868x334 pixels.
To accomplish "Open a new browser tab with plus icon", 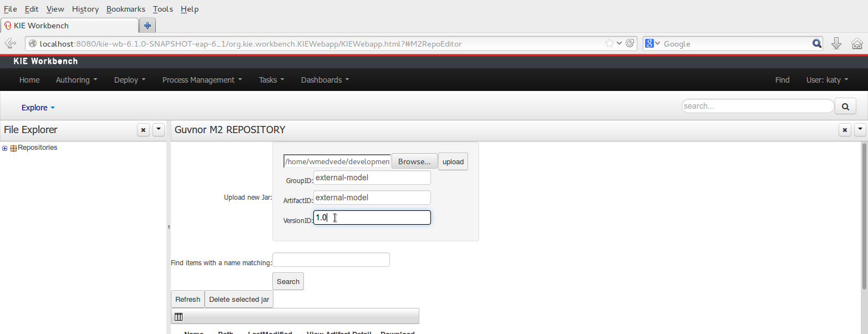I will pyautogui.click(x=148, y=26).
